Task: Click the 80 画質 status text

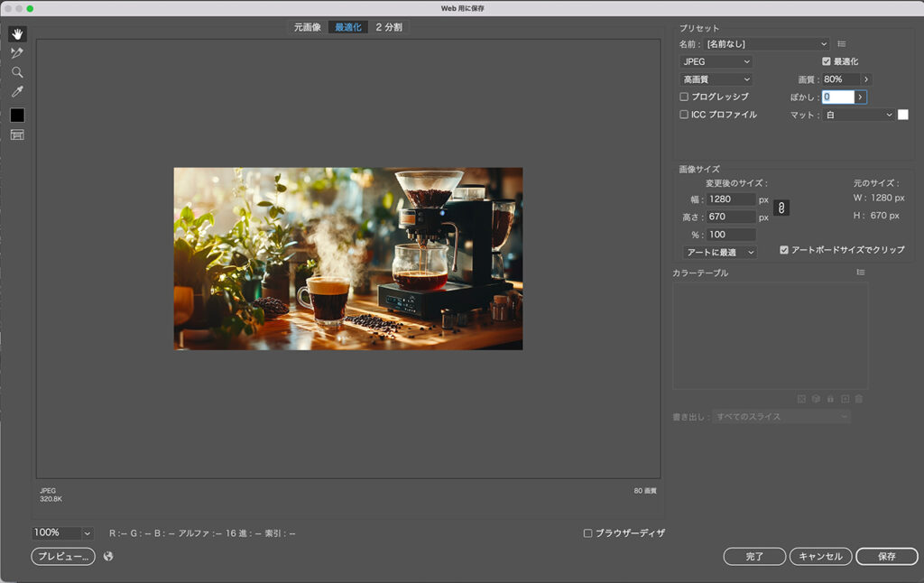Action: point(645,490)
